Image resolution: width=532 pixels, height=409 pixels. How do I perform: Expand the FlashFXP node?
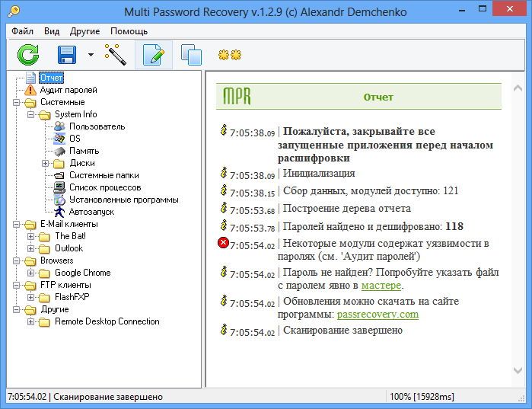pyautogui.click(x=30, y=297)
